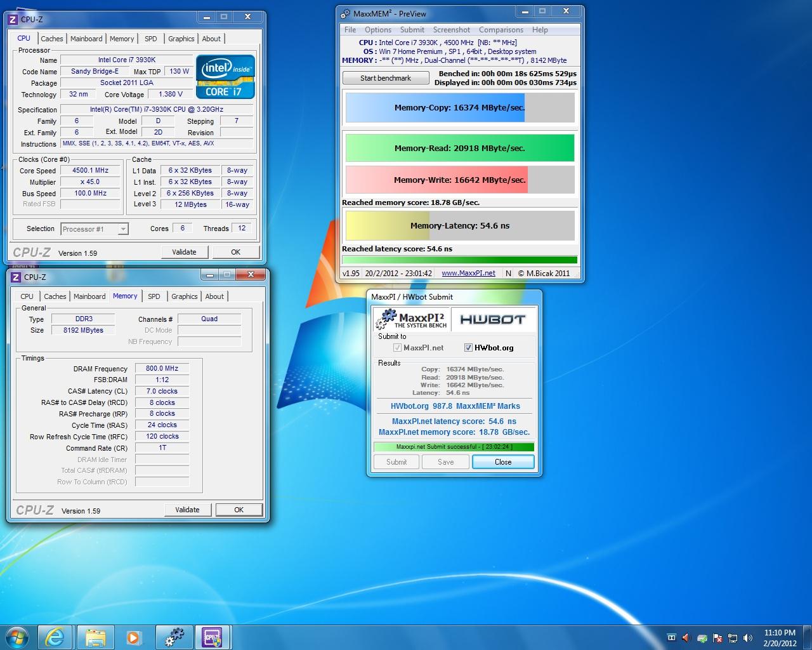
Task: Open the www.MaxxPI.net link
Action: click(x=468, y=274)
